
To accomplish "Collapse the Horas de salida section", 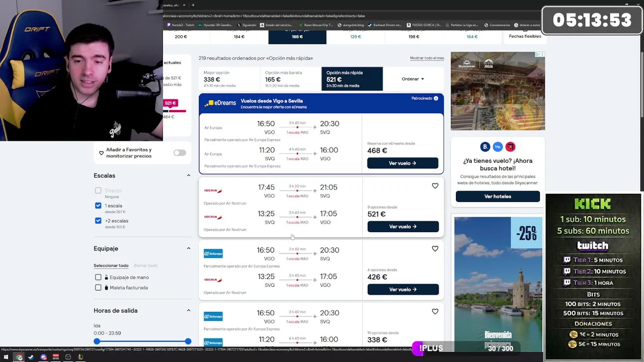I will point(189,311).
